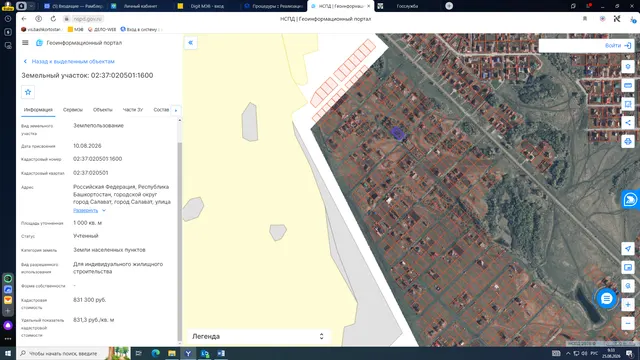Switch to the Личный кабинет browser tab
This screenshot has width=640, height=360.
coord(140,6)
